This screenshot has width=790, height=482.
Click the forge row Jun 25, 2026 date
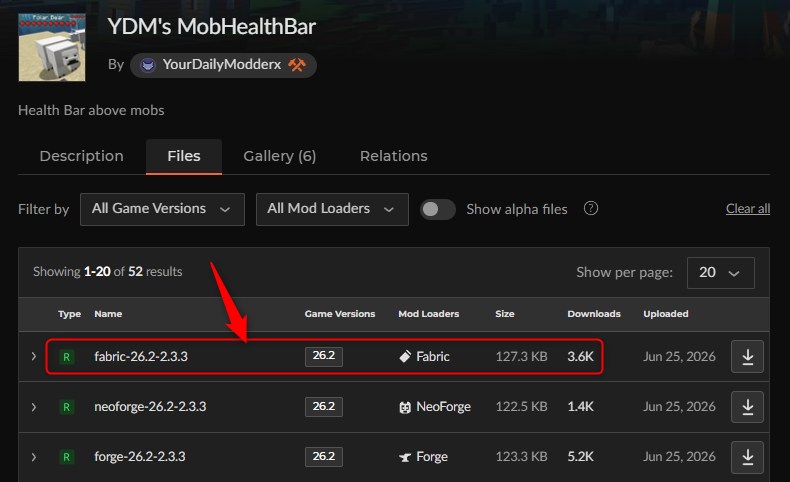click(x=679, y=456)
